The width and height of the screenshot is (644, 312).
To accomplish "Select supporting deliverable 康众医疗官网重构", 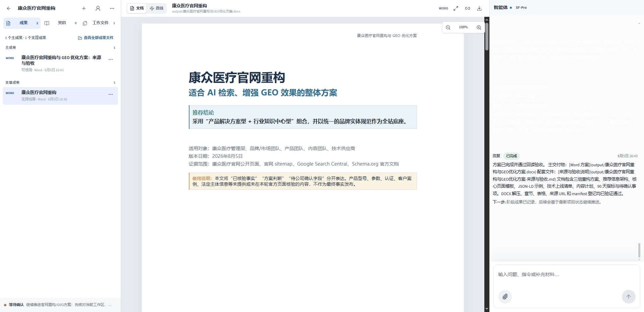I will 60,96.
